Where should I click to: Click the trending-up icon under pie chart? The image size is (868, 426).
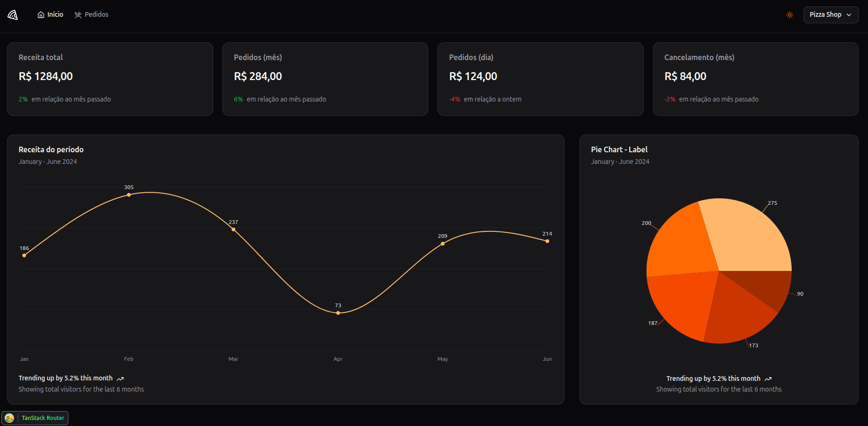tap(768, 379)
